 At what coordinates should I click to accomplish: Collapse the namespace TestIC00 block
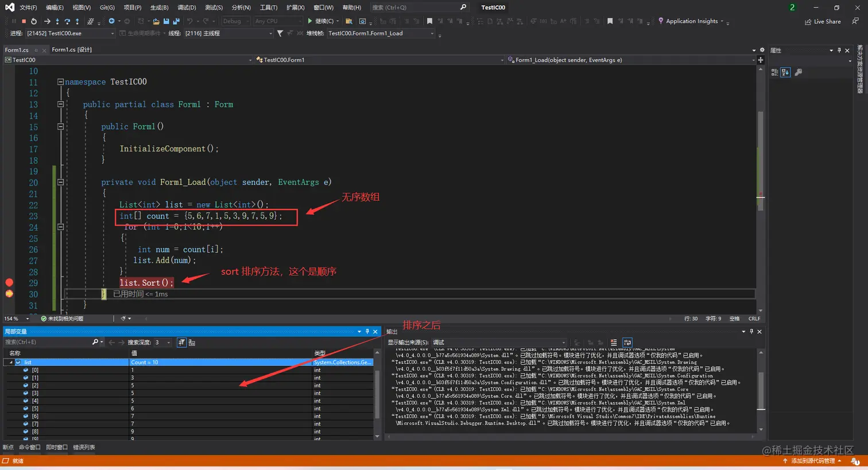click(60, 82)
